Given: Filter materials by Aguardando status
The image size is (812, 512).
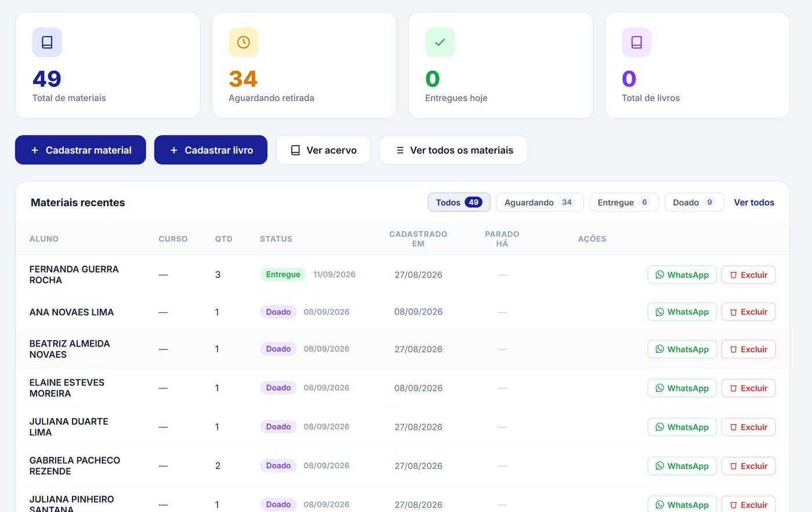Looking at the screenshot, I should pyautogui.click(x=540, y=202).
